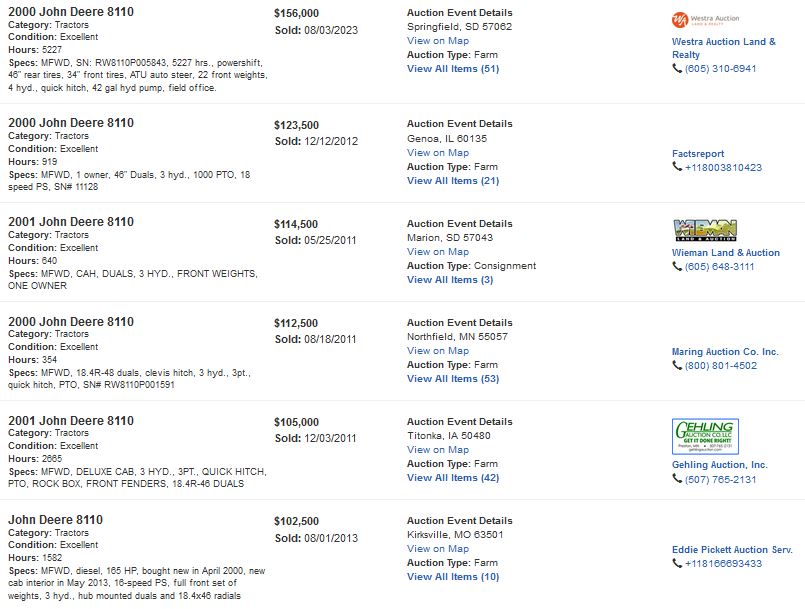Open Maring Auction Co. Inc. link
This screenshot has width=805, height=609.
[725, 352]
